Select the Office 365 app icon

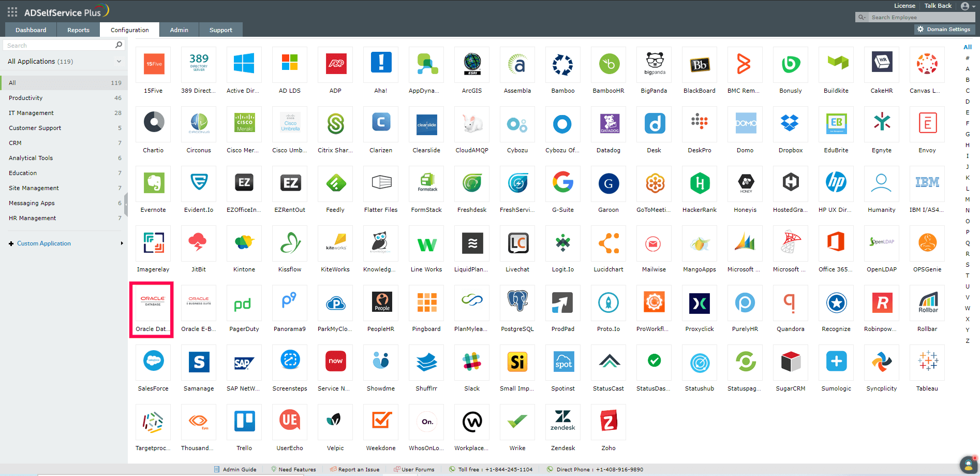pos(836,243)
